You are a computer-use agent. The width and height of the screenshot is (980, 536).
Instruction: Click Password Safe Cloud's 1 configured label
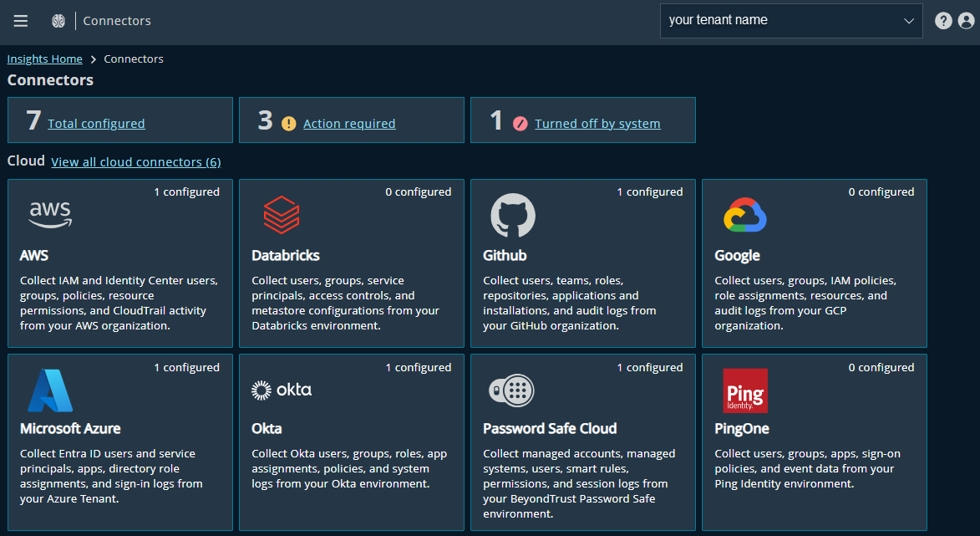tap(650, 368)
